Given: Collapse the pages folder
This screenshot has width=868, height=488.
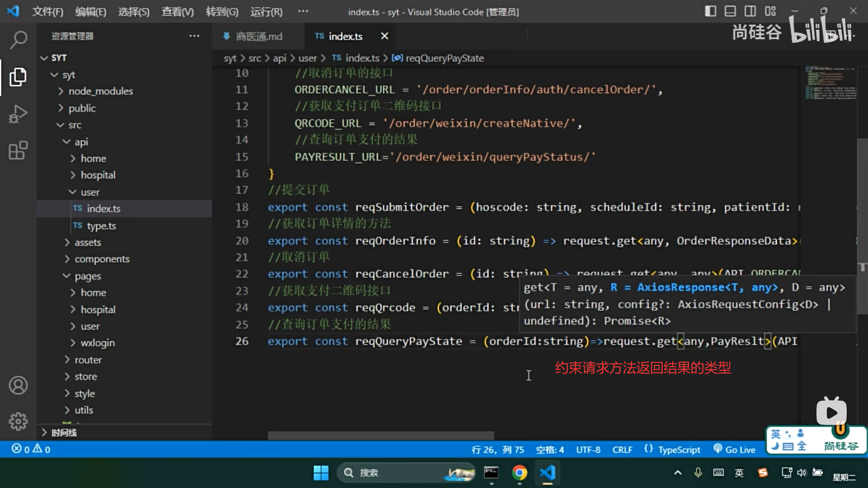Looking at the screenshot, I should point(88,276).
